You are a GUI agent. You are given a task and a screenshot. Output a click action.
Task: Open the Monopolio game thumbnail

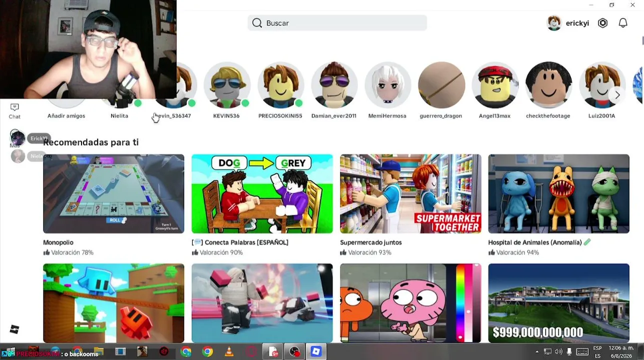pos(114,193)
